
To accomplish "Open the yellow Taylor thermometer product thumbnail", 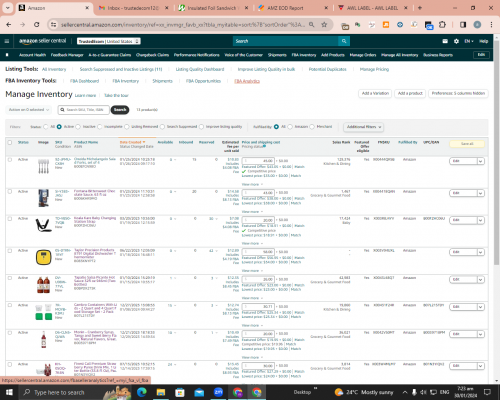I will pos(43,257).
